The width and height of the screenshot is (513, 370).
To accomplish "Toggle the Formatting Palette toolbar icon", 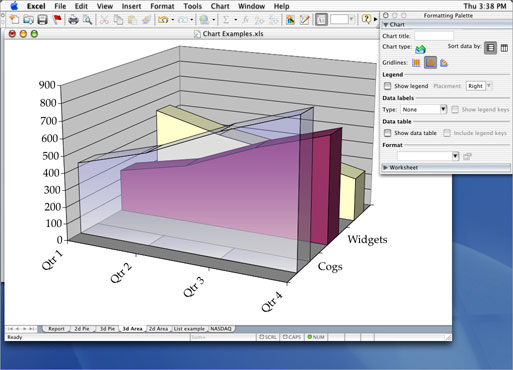I will click(x=321, y=20).
